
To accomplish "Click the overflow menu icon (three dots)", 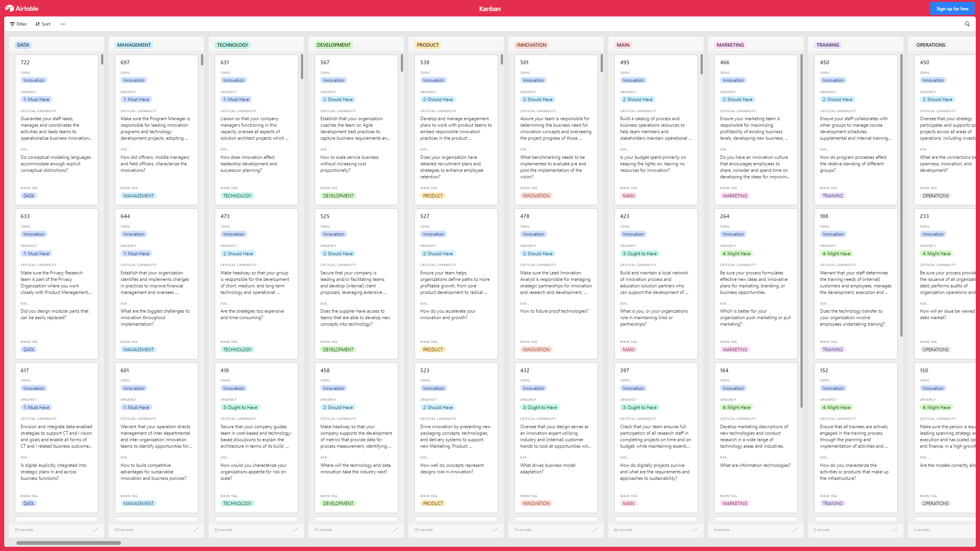I will click(63, 24).
